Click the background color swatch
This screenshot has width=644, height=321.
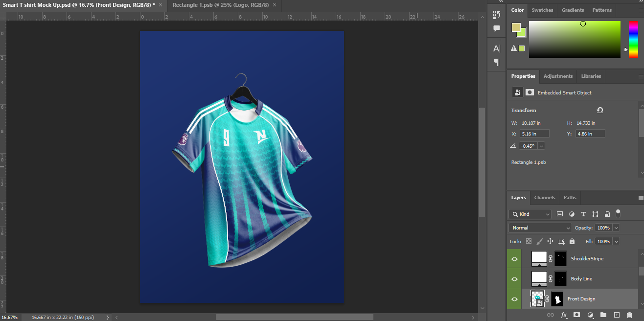[x=523, y=34]
